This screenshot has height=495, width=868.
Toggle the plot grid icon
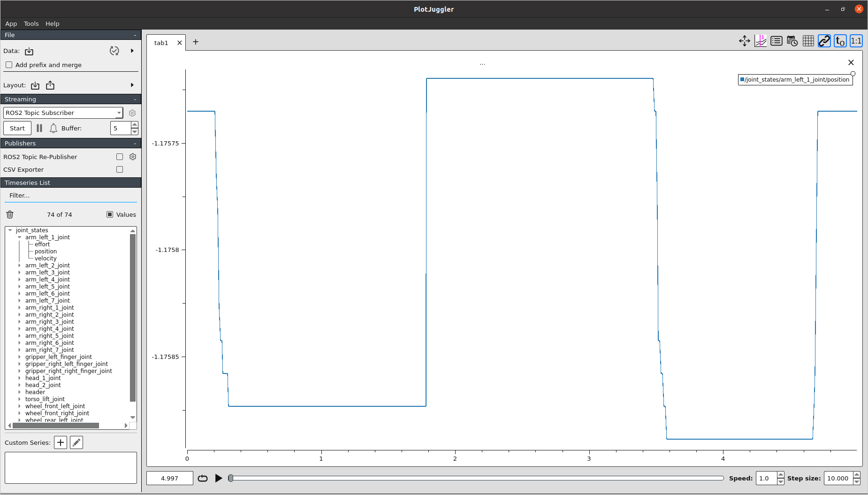808,41
